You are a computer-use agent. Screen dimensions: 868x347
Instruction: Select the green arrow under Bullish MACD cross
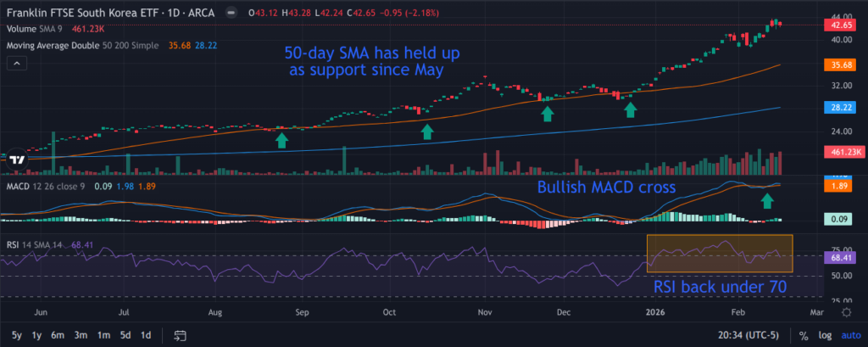(768, 201)
